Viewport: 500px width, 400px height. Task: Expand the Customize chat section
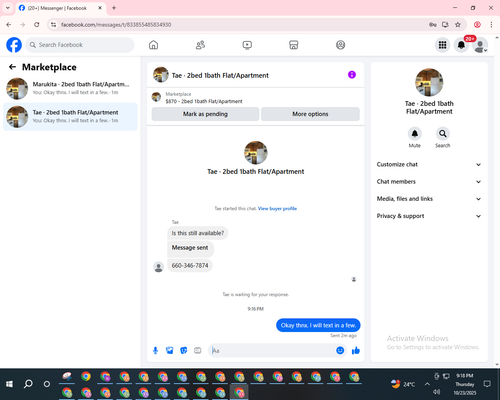click(429, 164)
